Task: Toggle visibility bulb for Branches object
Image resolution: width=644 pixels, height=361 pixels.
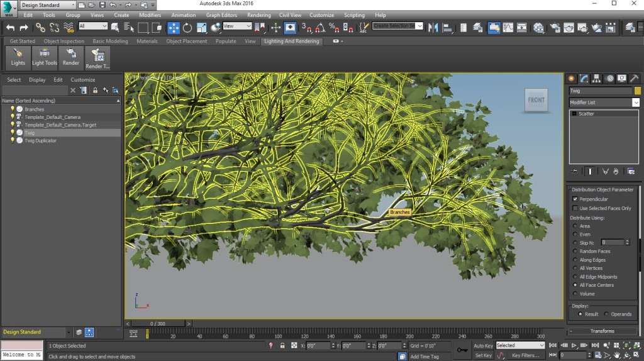Action: coord(13,109)
